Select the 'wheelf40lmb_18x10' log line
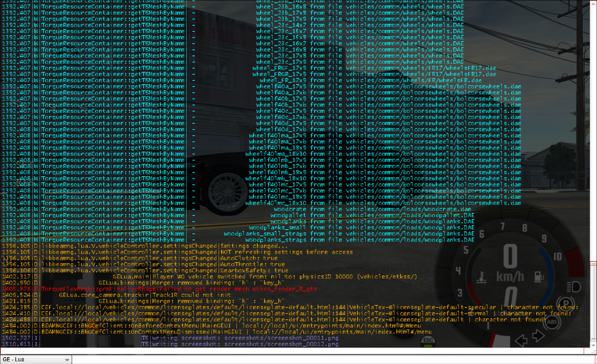The height and width of the screenshot is (364, 597). coord(261,178)
